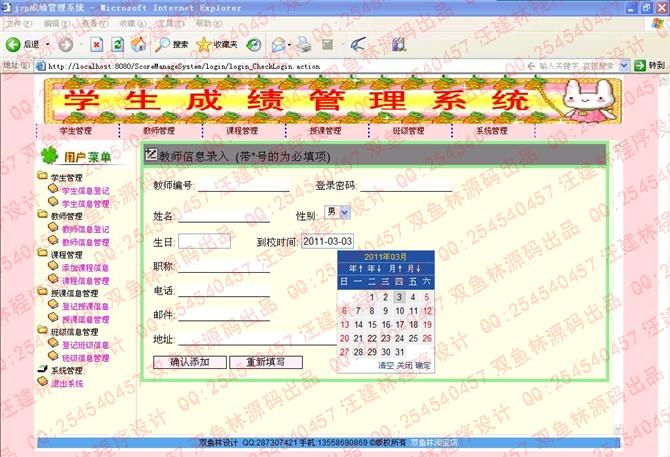Open the 课程管理 top navigation menu
This screenshot has height=457, width=670.
pos(242,131)
